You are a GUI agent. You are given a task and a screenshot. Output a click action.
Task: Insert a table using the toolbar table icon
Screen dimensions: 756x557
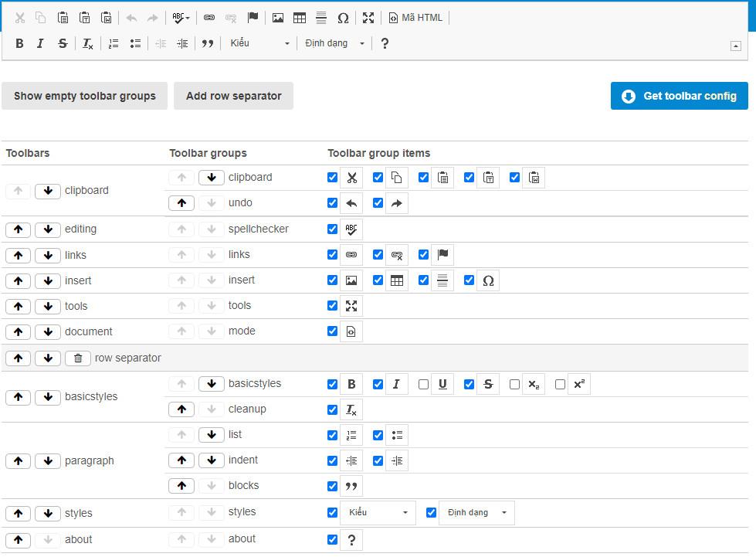[x=300, y=18]
